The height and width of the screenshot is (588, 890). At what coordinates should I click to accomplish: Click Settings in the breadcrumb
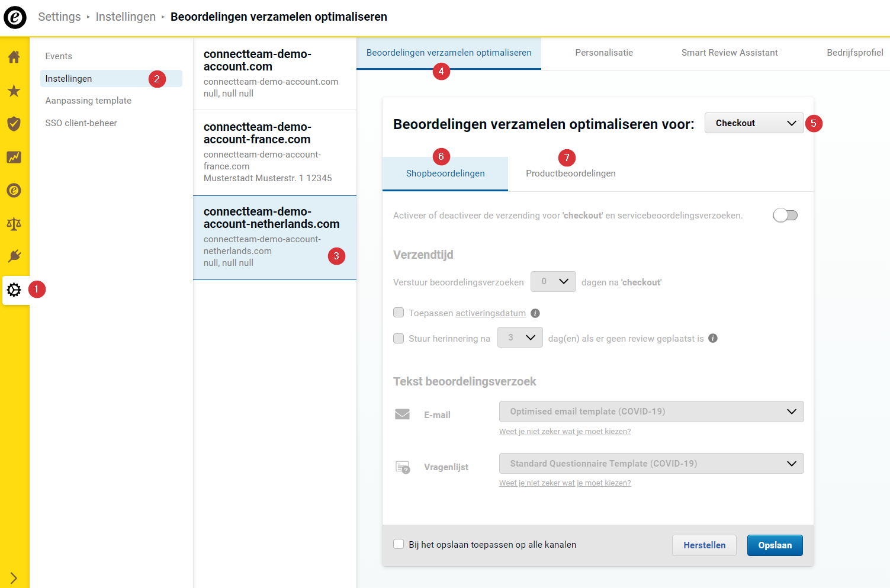[x=59, y=17]
